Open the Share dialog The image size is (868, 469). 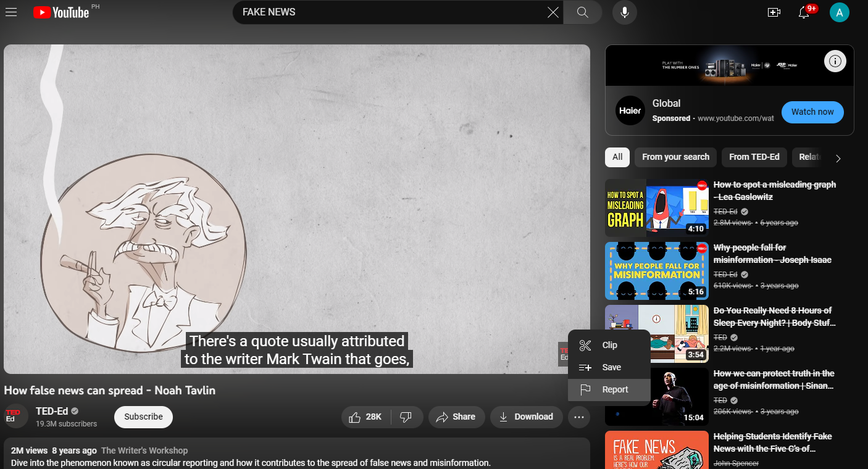[456, 417]
